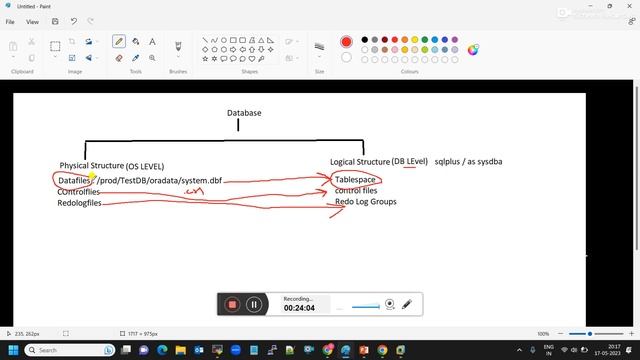The height and width of the screenshot is (360, 640).
Task: Select the Pencil tool
Action: [119, 41]
